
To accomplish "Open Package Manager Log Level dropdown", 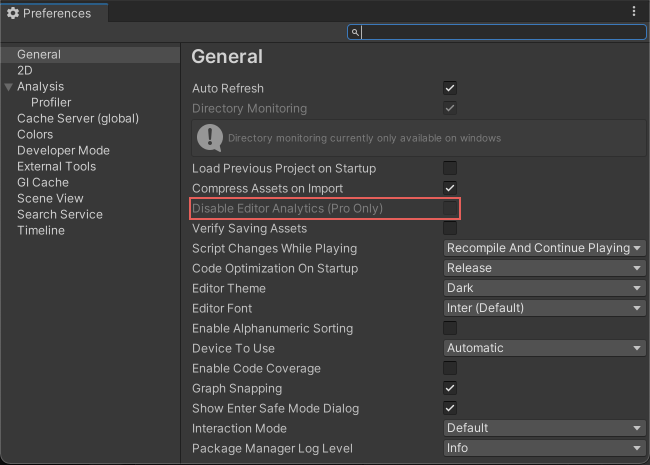I will click(544, 448).
